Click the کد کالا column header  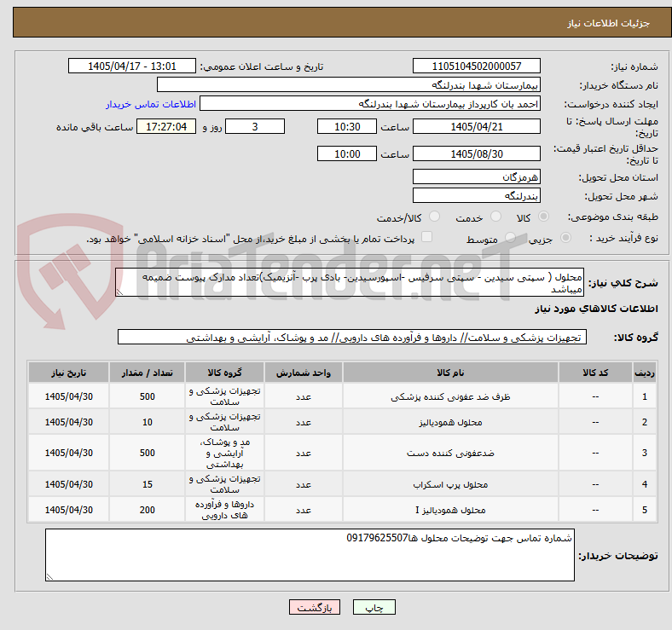point(595,373)
